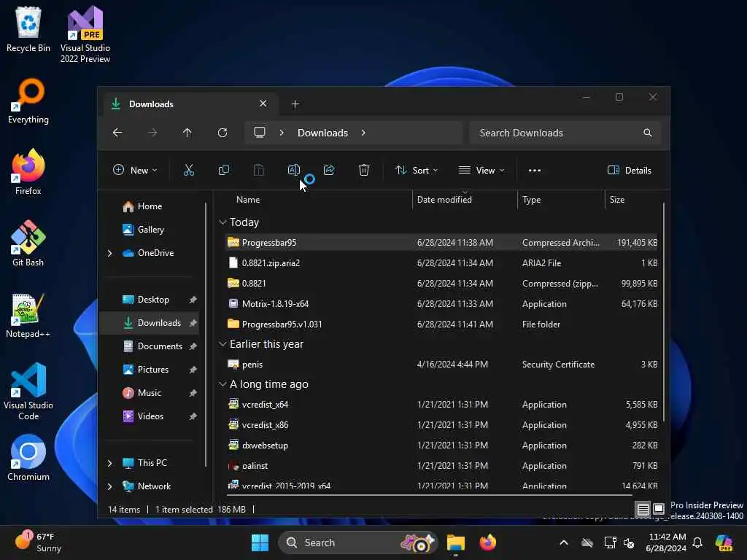747x560 pixels.
Task: Go back with the left arrow
Action: [x=117, y=133]
